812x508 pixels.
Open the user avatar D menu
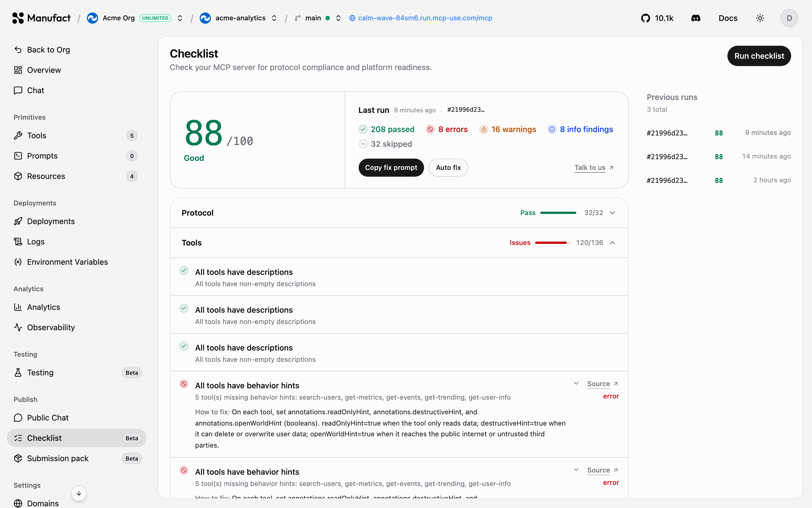[x=789, y=18]
